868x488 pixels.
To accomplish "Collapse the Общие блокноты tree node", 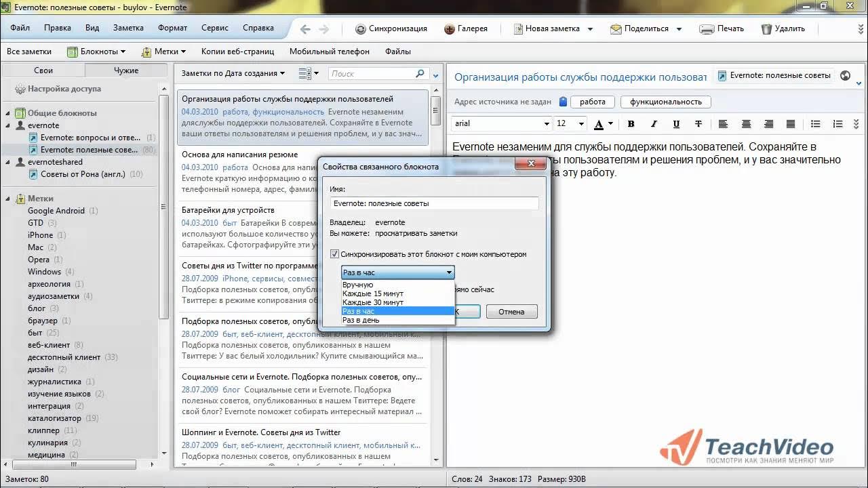I will point(9,113).
